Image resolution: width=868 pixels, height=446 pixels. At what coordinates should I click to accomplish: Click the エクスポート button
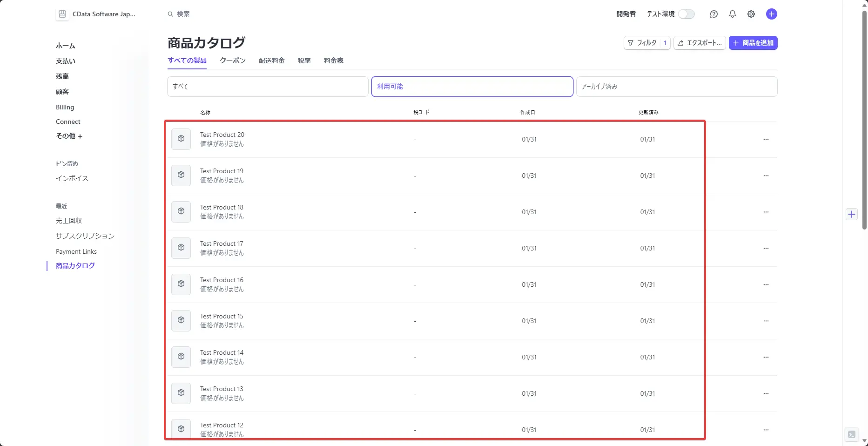pyautogui.click(x=700, y=43)
